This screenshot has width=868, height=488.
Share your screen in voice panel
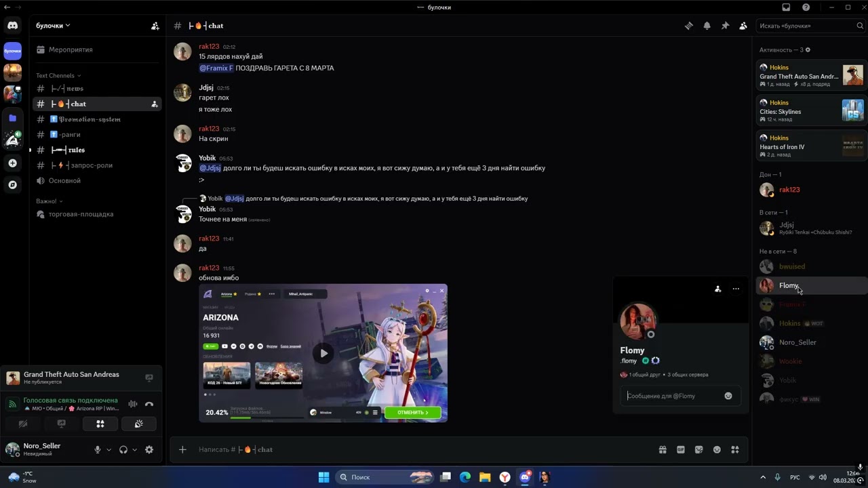pos(62,424)
